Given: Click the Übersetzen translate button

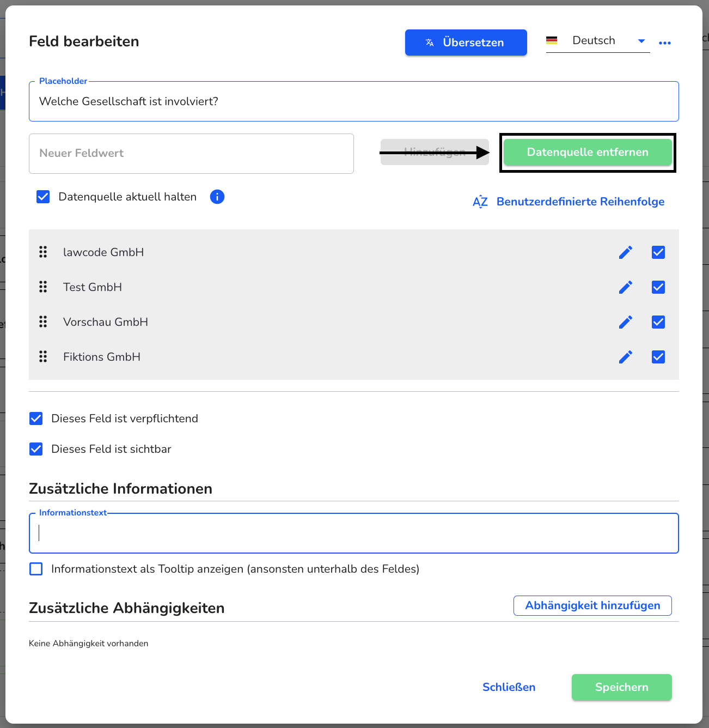Looking at the screenshot, I should point(466,43).
